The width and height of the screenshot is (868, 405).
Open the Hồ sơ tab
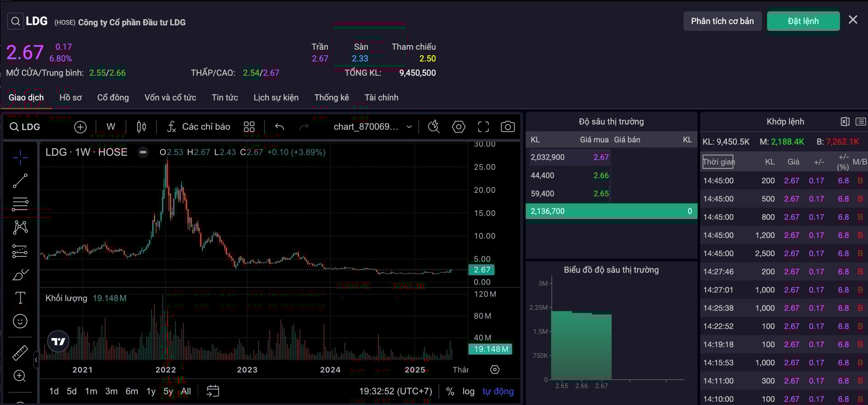[71, 98]
